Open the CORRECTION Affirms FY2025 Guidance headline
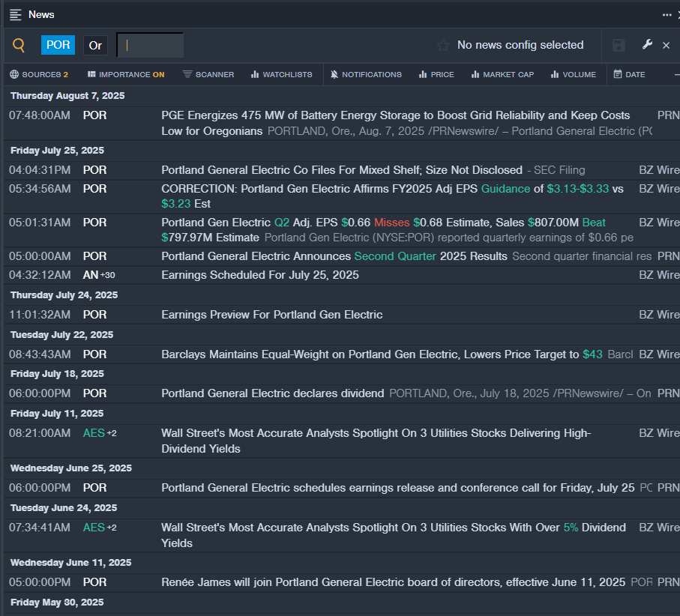Screen dimensions: 680x616 (392, 196)
